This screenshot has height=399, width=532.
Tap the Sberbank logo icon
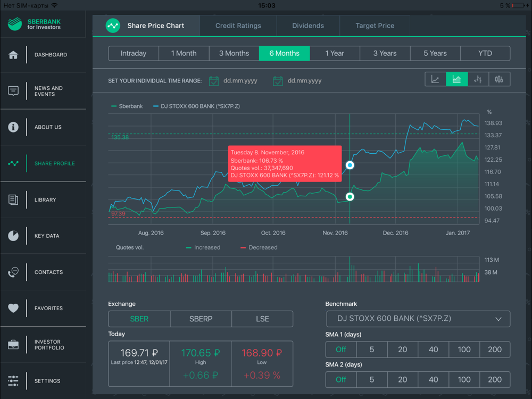(14, 24)
